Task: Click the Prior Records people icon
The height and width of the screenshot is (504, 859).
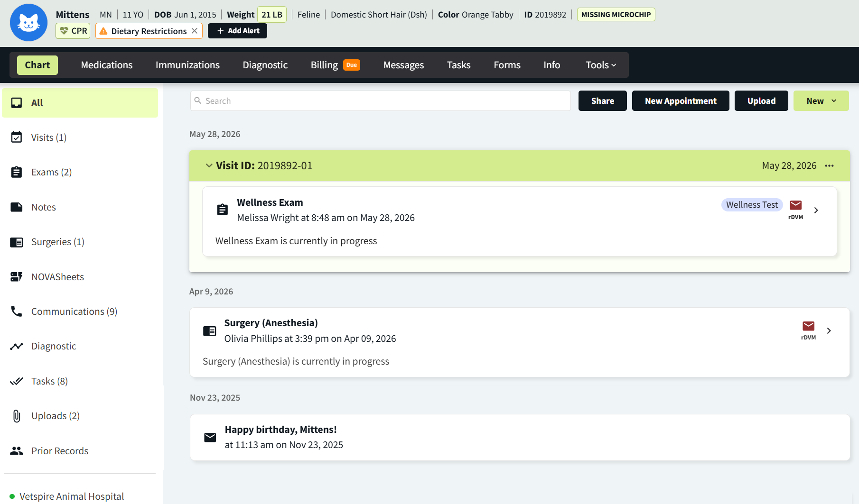Action: click(17, 451)
